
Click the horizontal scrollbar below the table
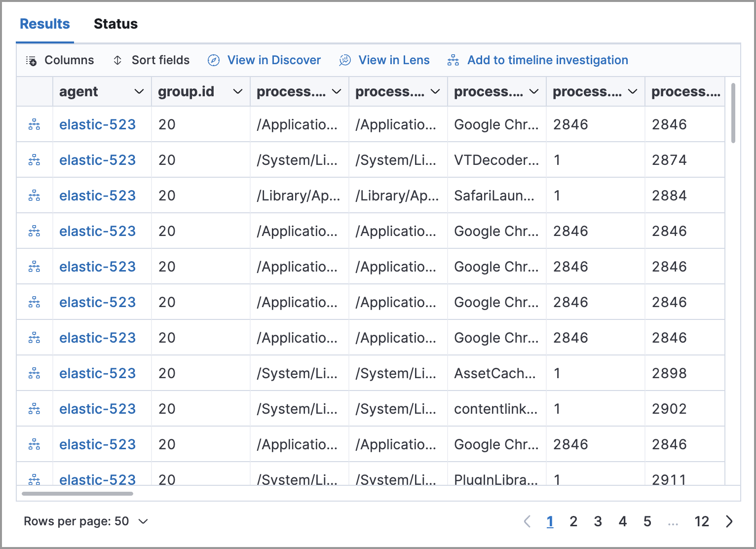coord(76,493)
